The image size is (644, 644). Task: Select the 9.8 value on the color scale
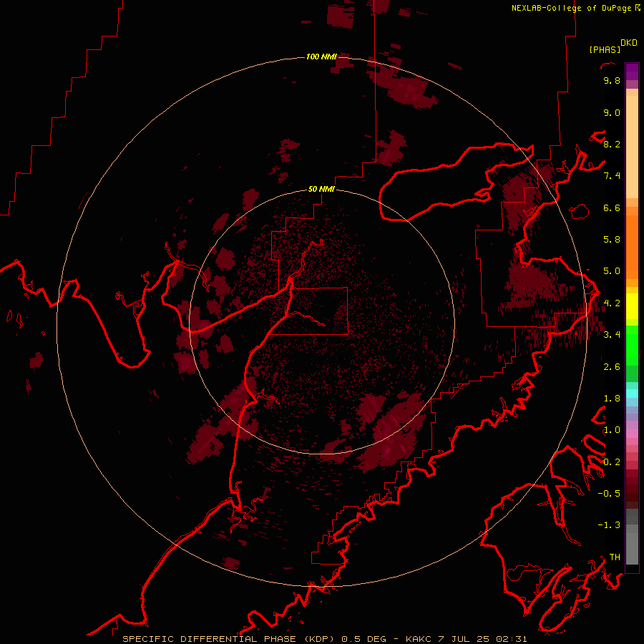612,80
